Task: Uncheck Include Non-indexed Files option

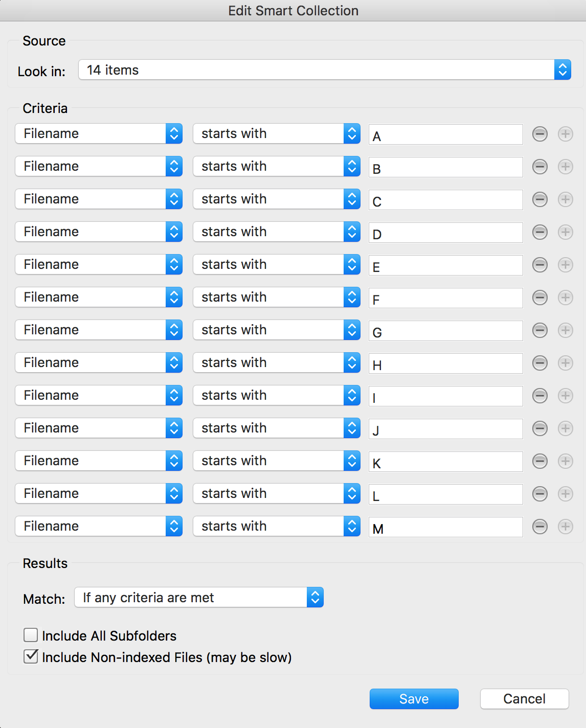Action: (x=31, y=657)
